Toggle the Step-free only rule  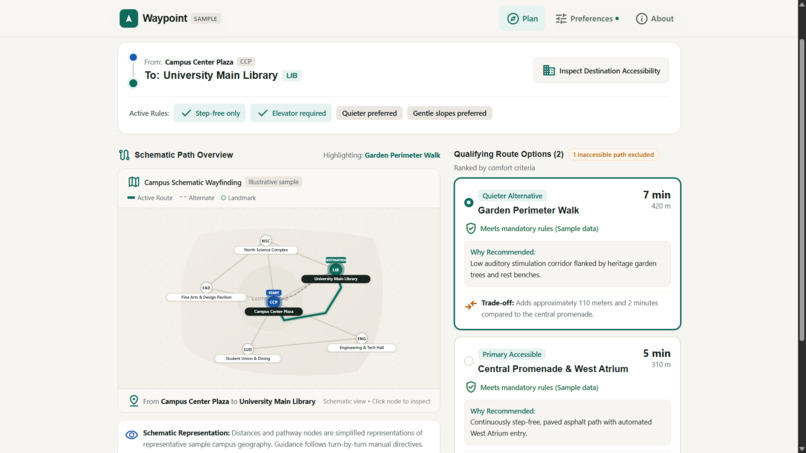pos(210,113)
